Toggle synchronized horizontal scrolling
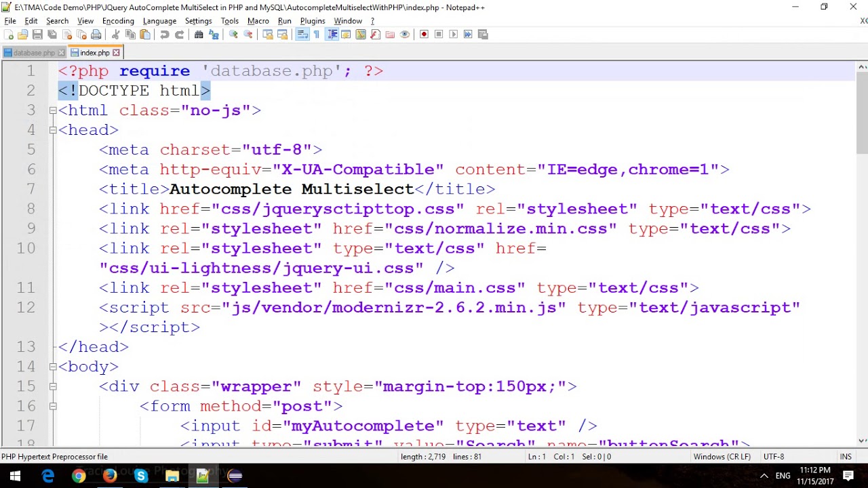This screenshot has width=868, height=488. (283, 34)
